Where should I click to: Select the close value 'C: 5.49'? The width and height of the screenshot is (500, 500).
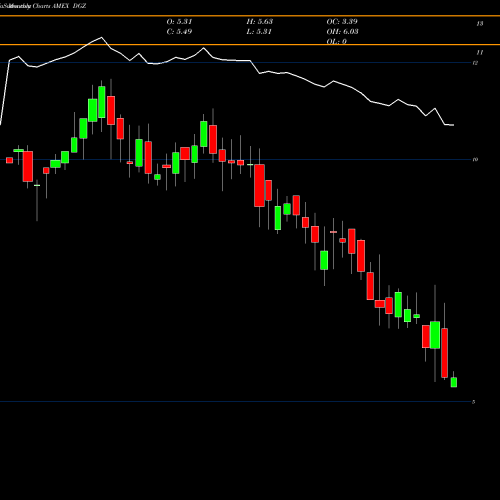click(x=179, y=32)
